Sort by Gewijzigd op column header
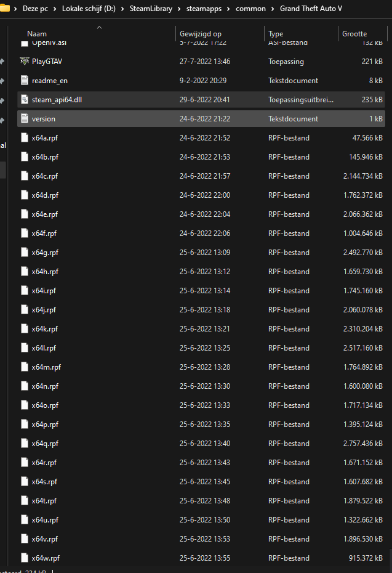392x573 pixels. tap(201, 34)
